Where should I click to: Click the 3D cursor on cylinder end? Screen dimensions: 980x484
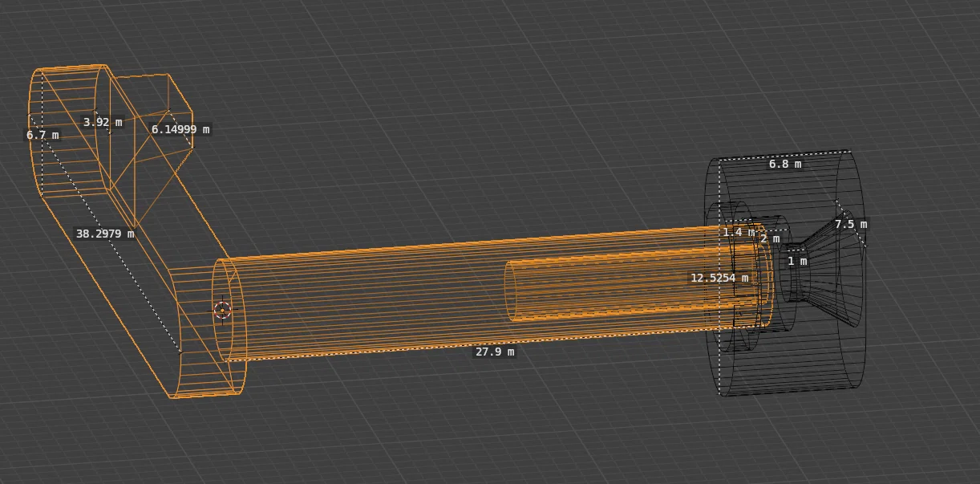tap(223, 310)
